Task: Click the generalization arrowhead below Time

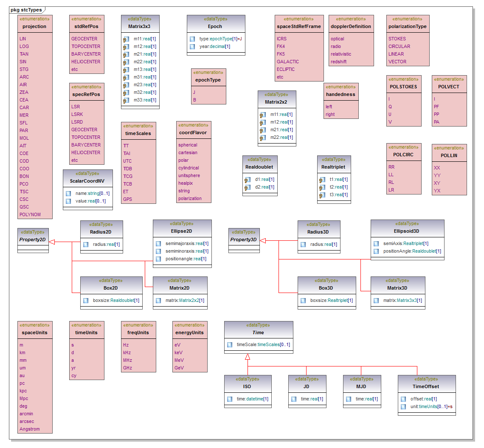Action: click(x=248, y=358)
